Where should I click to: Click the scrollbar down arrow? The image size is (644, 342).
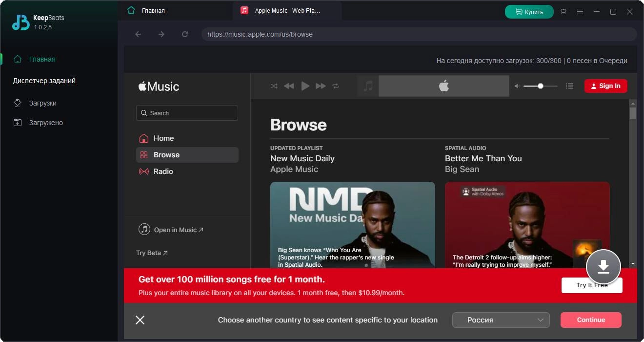tap(633, 264)
